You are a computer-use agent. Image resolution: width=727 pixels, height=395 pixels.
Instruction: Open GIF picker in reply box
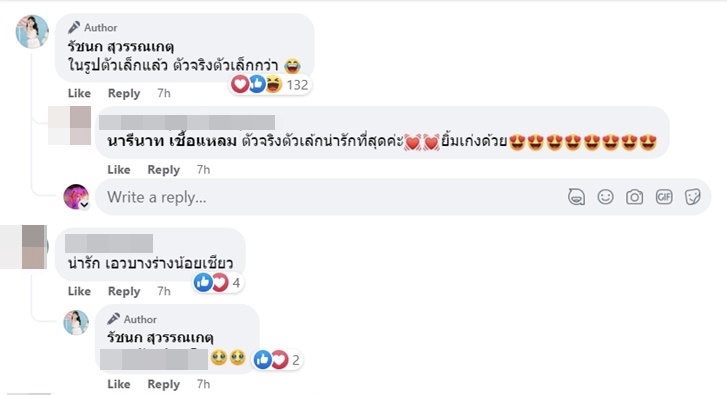664,197
